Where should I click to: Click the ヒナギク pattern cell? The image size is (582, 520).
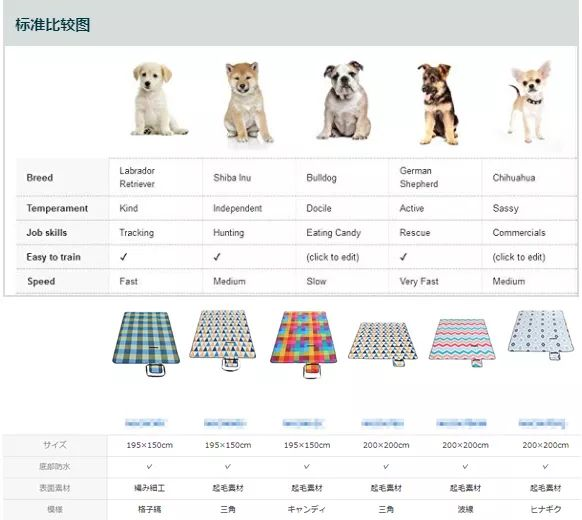pyautogui.click(x=545, y=509)
